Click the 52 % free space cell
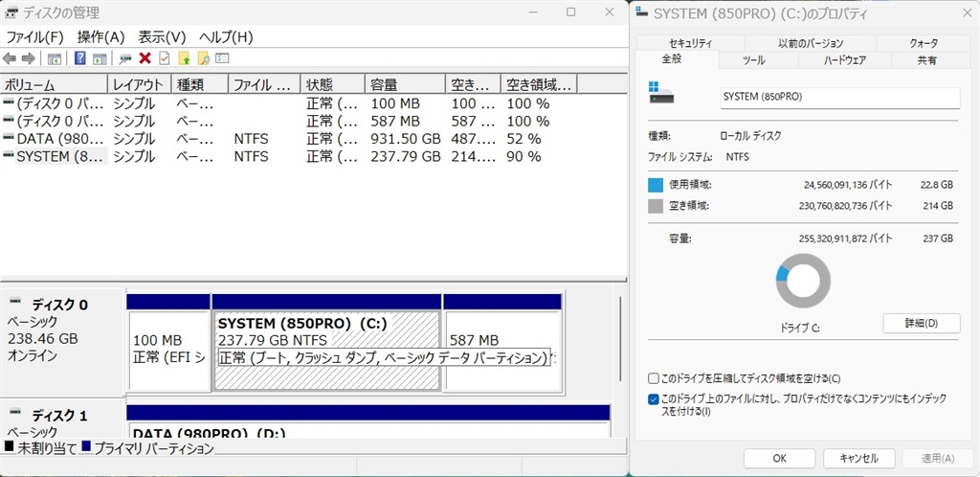980x477 pixels. coord(523,139)
